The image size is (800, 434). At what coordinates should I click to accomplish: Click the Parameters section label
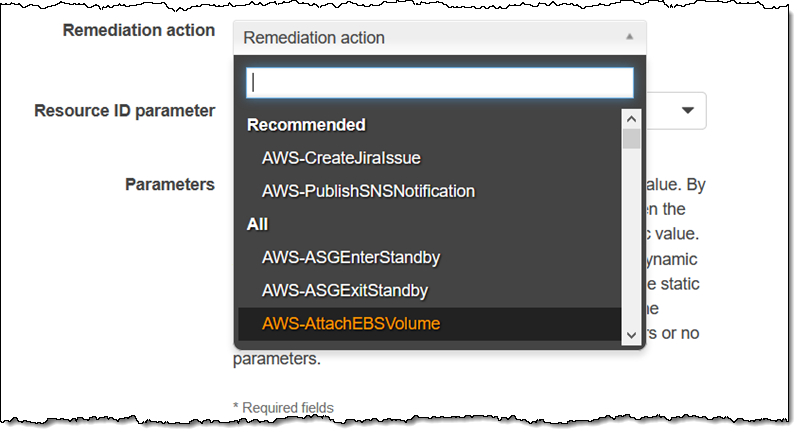tap(169, 184)
